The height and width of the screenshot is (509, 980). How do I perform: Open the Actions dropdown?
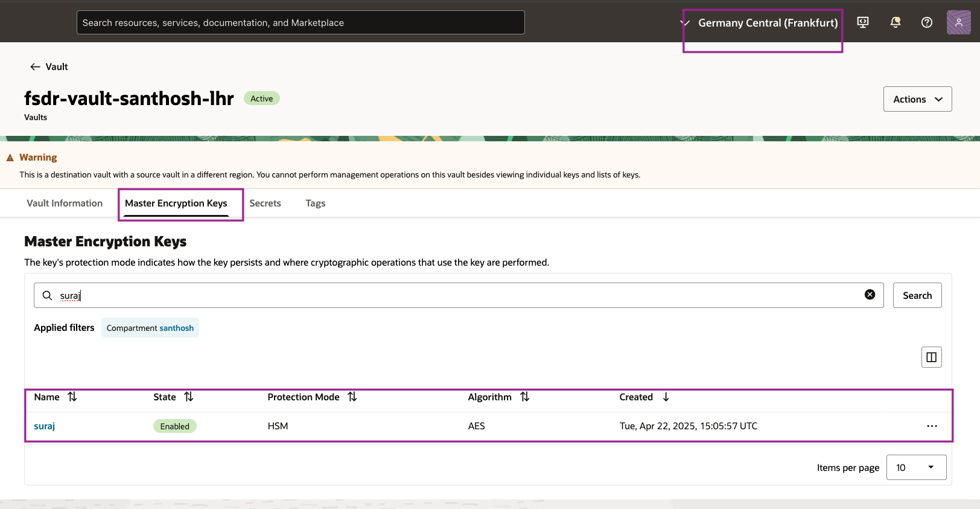point(918,99)
